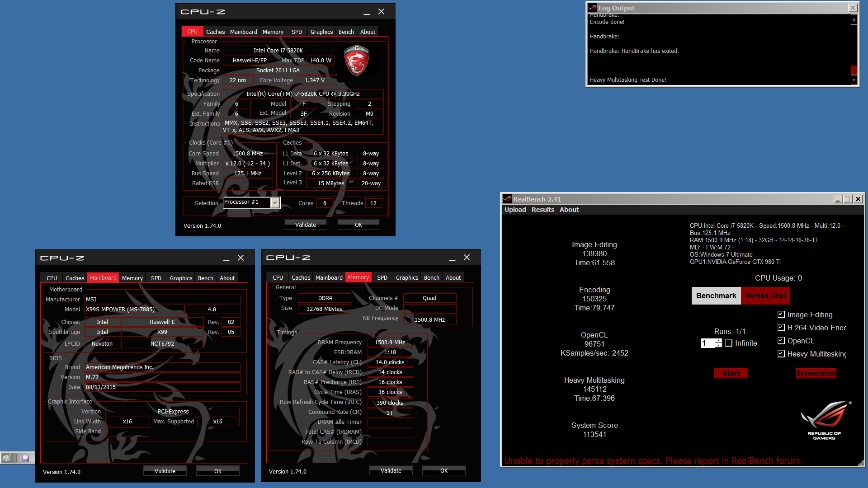The width and height of the screenshot is (868, 488).
Task: Select CPU tab in Mainboard CPU-Z window
Action: pos(52,278)
